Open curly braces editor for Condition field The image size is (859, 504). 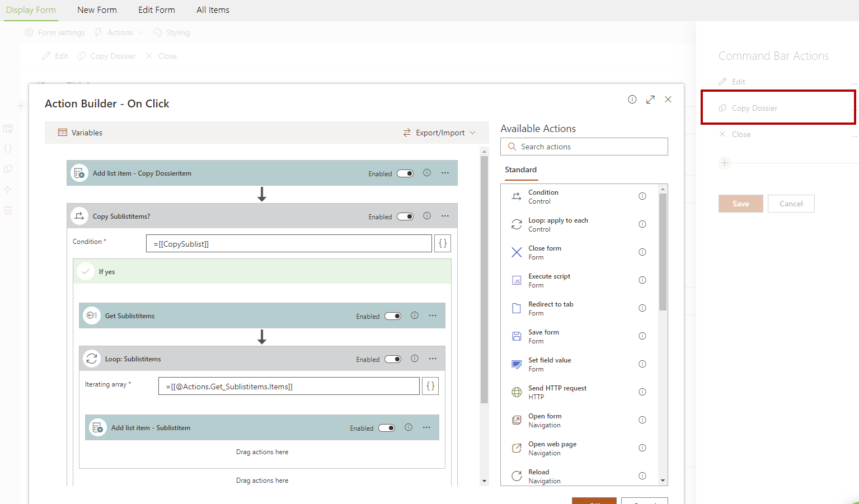click(443, 243)
